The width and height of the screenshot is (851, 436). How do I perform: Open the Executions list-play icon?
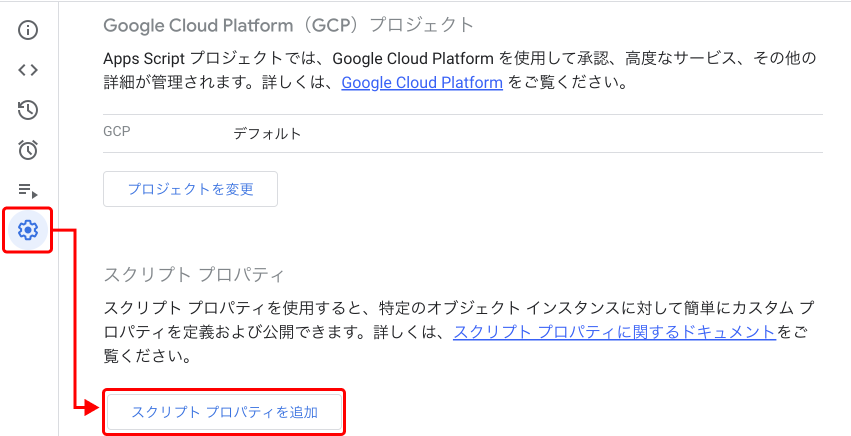click(x=28, y=190)
